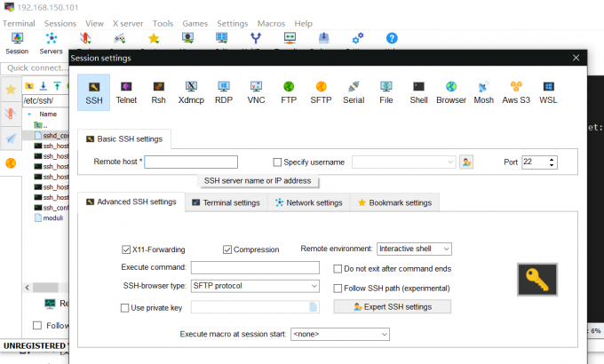The height and width of the screenshot is (364, 604).
Task: Enable Do not exit after command ends
Action: pos(338,269)
